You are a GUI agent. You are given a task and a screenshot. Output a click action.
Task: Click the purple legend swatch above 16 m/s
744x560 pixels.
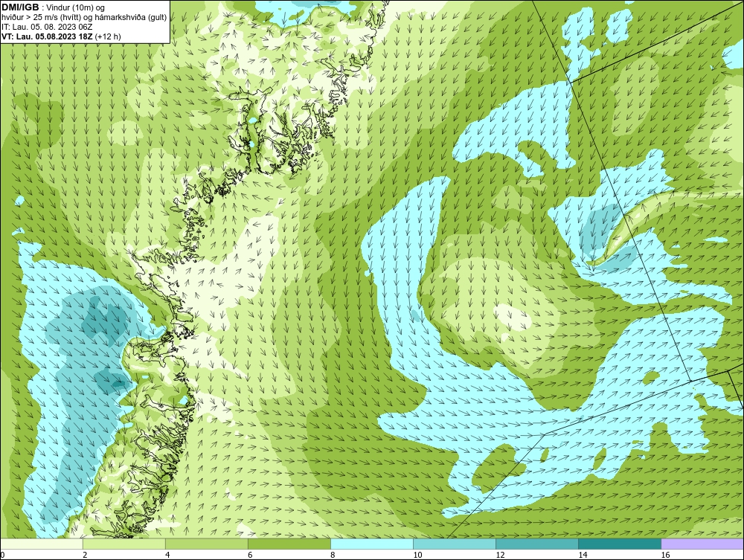pos(702,544)
